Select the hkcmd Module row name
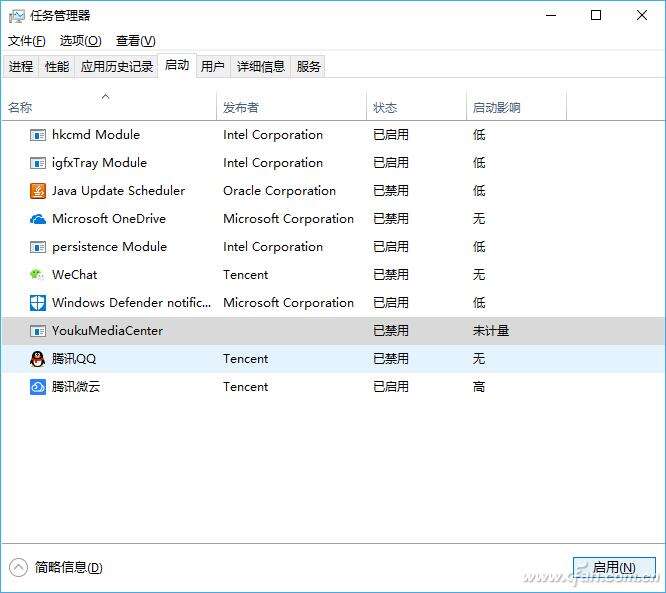Viewport: 666px width, 593px height. point(96,135)
